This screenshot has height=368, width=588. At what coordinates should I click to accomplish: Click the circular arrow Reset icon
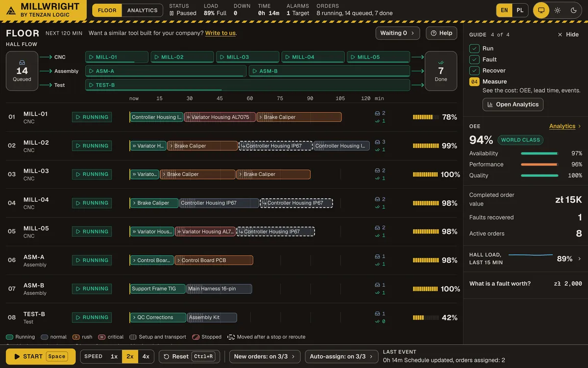[167, 357]
